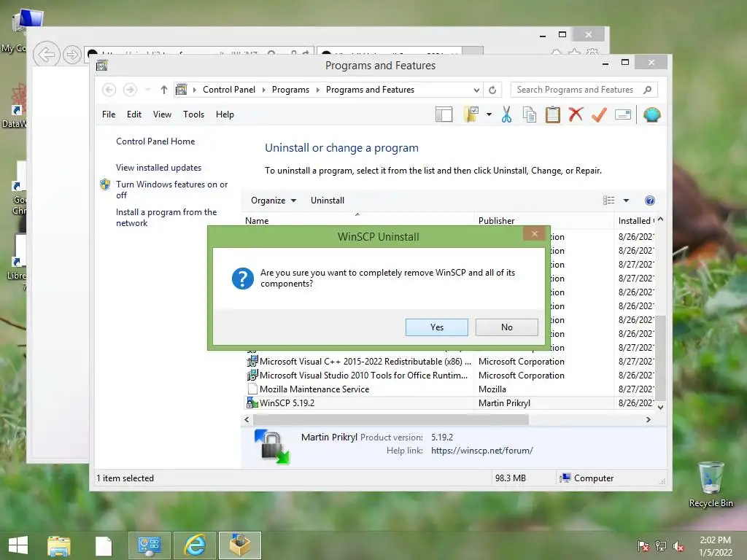The image size is (747, 560).
Task: Click the red X Delete toolbar icon
Action: click(576, 114)
